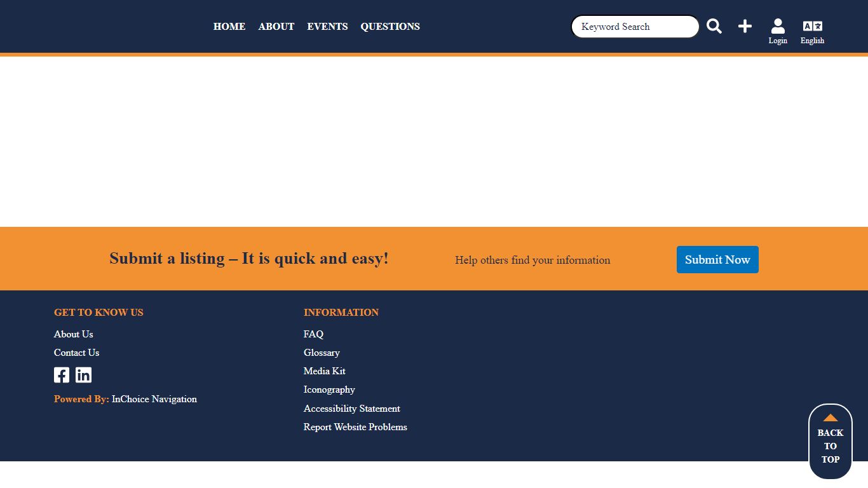Follow the InChoice Navigation link
This screenshot has width=868, height=488.
[x=154, y=399]
